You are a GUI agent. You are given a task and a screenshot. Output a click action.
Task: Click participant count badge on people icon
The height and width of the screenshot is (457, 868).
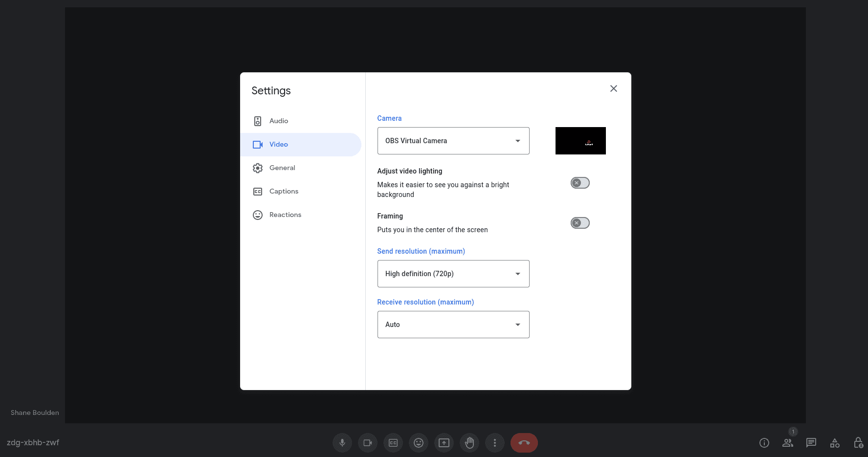pyautogui.click(x=793, y=432)
